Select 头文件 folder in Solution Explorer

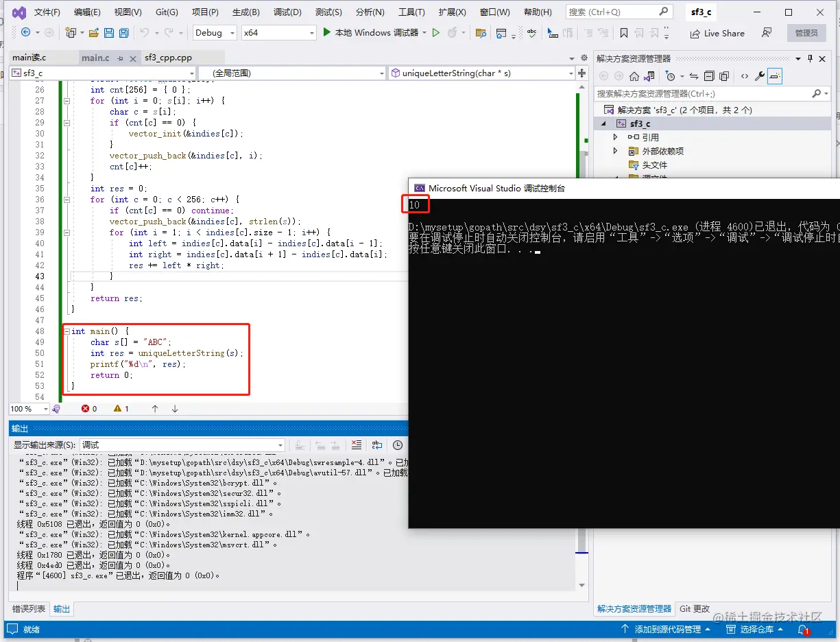click(654, 165)
